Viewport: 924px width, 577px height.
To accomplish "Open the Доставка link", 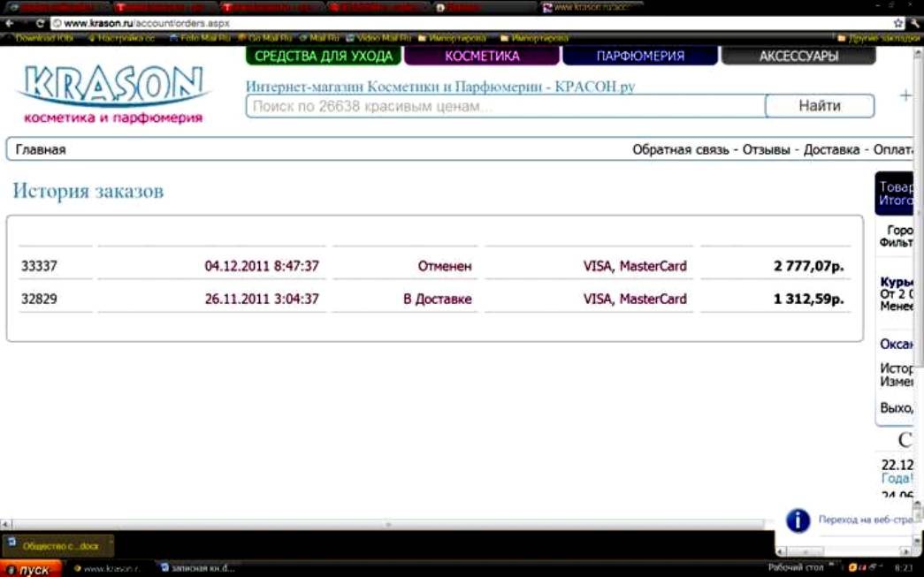I will tap(831, 149).
